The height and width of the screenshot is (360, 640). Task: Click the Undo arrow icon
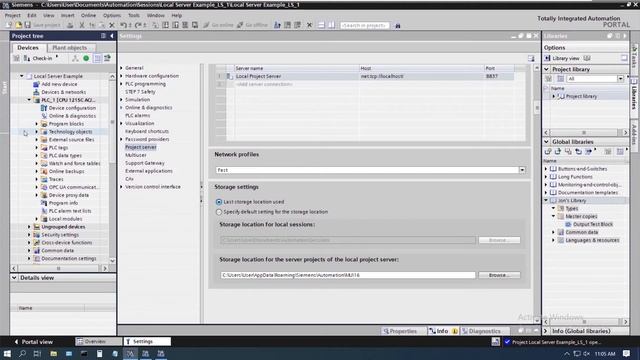click(123, 25)
